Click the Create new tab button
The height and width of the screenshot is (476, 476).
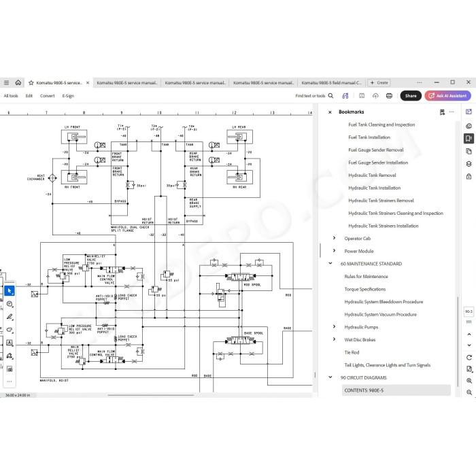tap(379, 82)
